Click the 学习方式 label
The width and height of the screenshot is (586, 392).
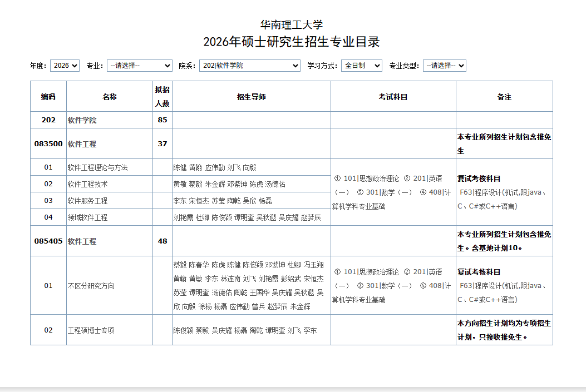(322, 66)
